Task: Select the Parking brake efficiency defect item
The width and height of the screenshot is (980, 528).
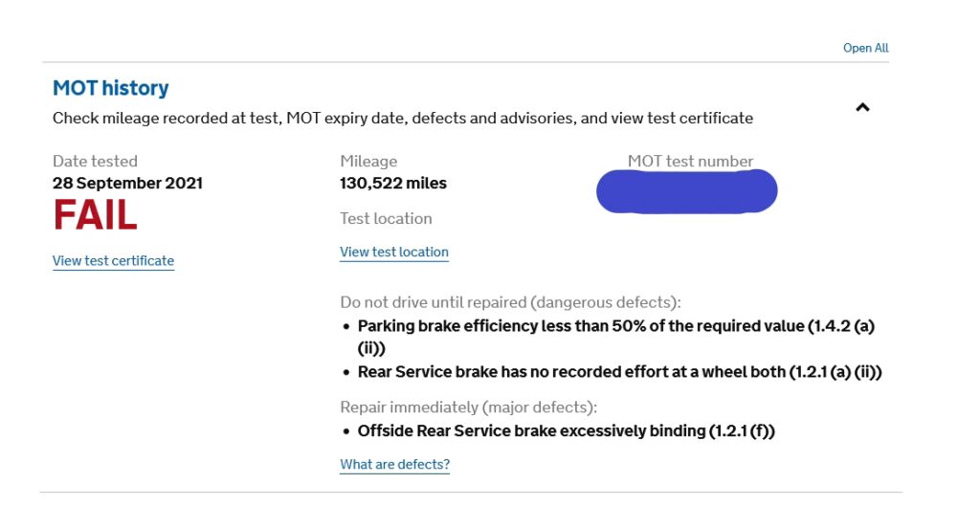Action: pyautogui.click(x=615, y=326)
